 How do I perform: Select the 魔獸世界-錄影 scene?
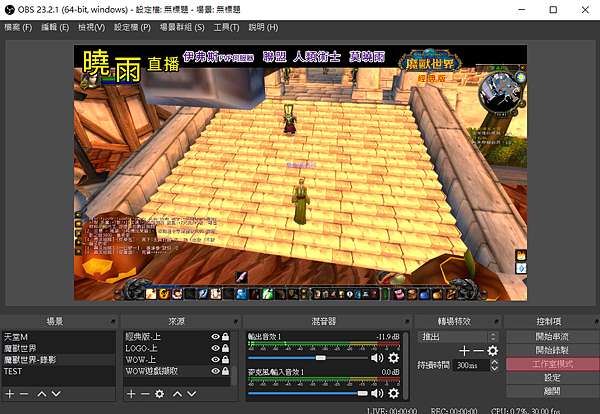tap(58, 360)
